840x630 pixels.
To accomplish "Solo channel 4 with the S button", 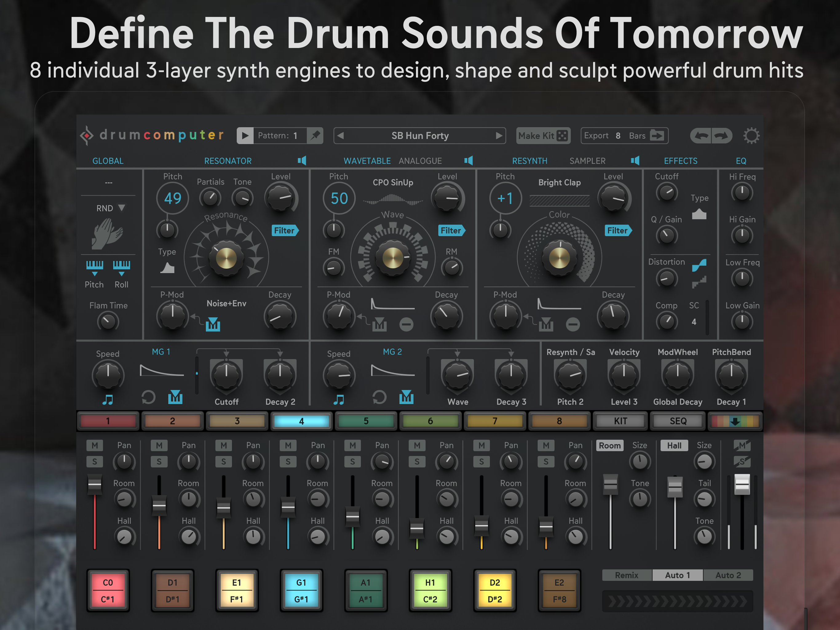I will pyautogui.click(x=288, y=462).
